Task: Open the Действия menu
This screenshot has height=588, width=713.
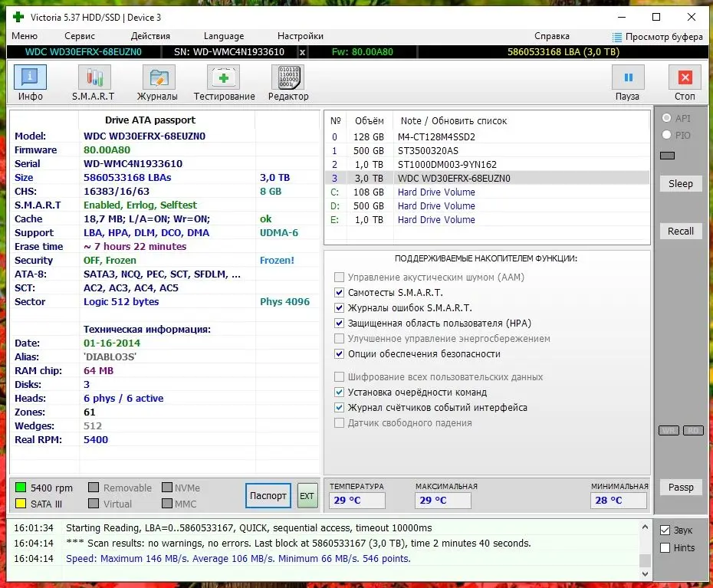Action: (x=150, y=36)
